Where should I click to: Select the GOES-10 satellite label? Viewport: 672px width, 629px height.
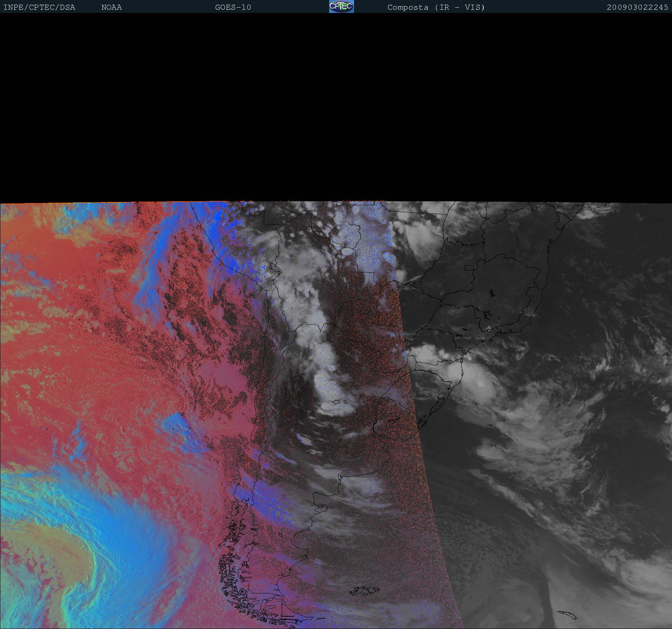(233, 8)
